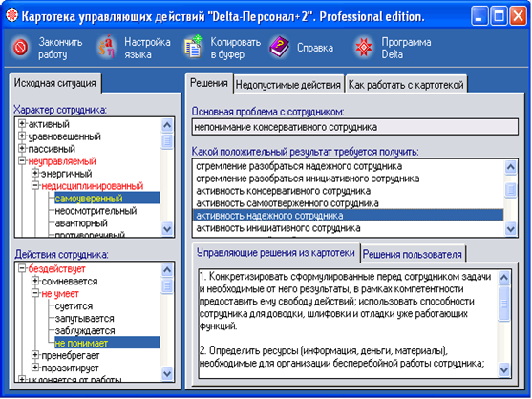Expand the пассивный tree node
The image size is (532, 399).
[22, 149]
